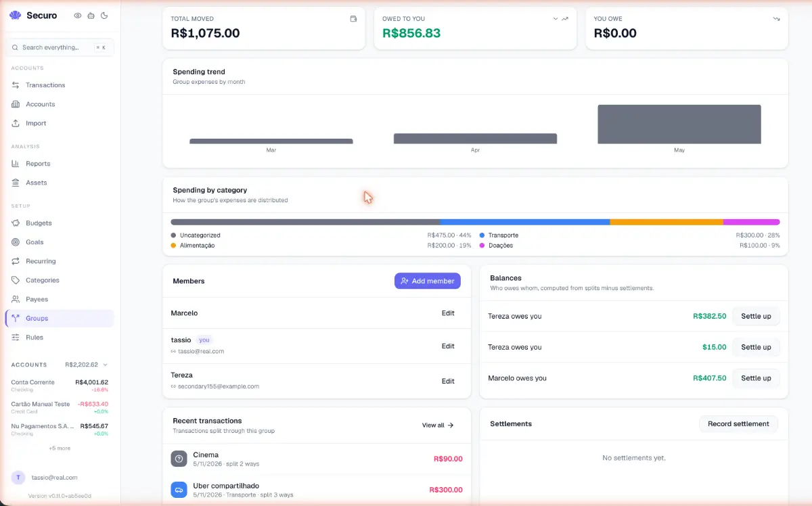Edit the member tassio
This screenshot has width=812, height=506.
pos(448,346)
